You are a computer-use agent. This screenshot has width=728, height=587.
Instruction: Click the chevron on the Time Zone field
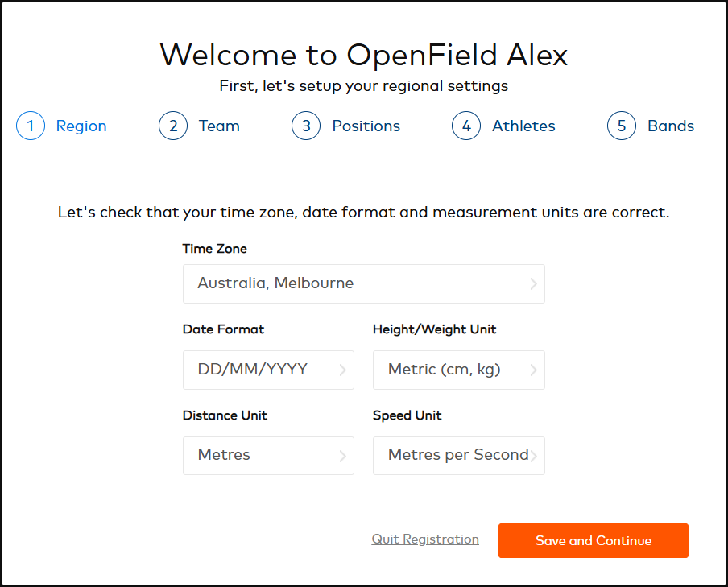tap(534, 283)
